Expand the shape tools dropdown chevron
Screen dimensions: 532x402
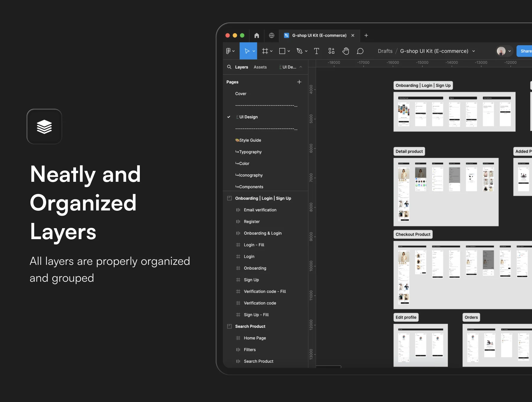[x=289, y=51]
